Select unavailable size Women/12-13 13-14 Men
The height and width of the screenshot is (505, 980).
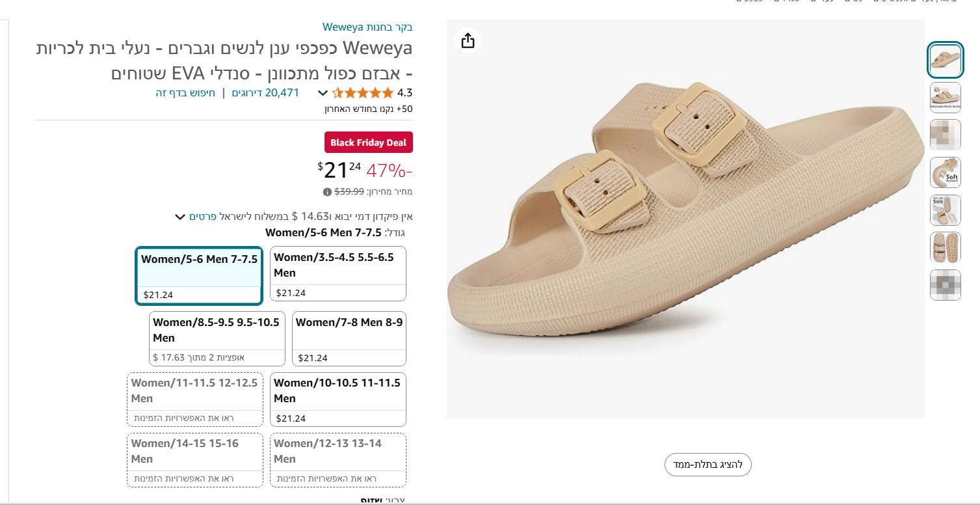(338, 459)
